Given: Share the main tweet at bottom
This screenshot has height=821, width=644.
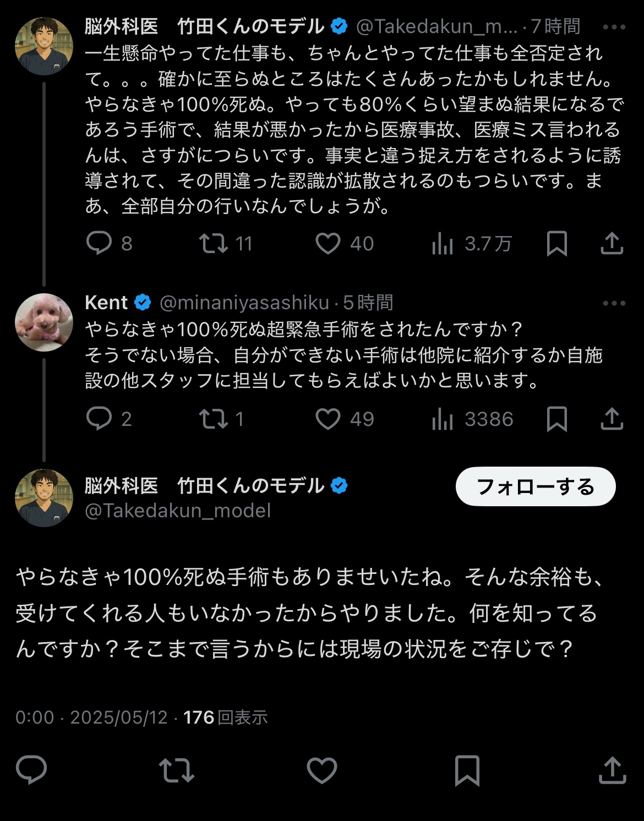Looking at the screenshot, I should tap(612, 770).
